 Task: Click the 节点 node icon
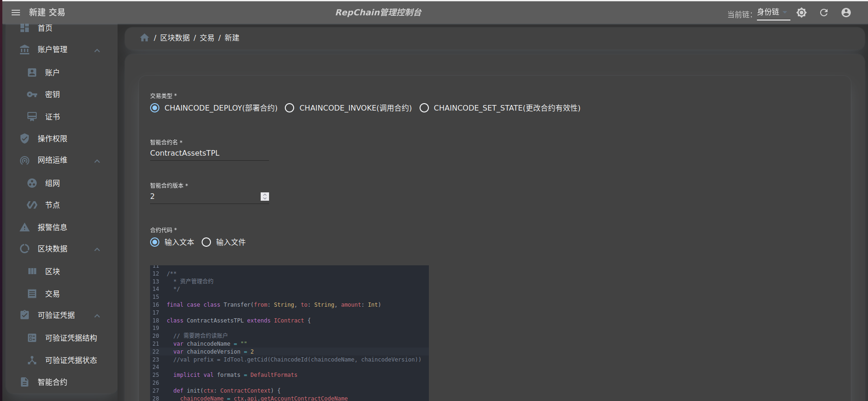tap(32, 205)
